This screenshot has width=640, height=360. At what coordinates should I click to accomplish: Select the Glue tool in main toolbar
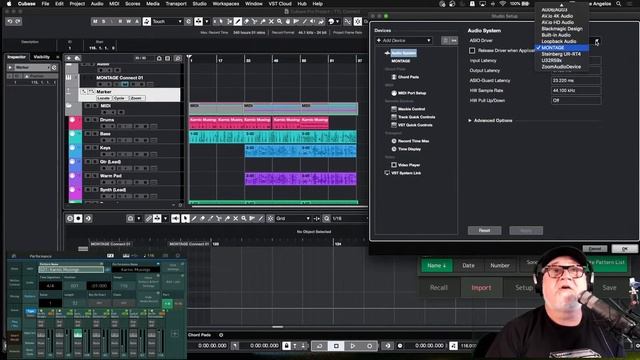(x=263, y=21)
